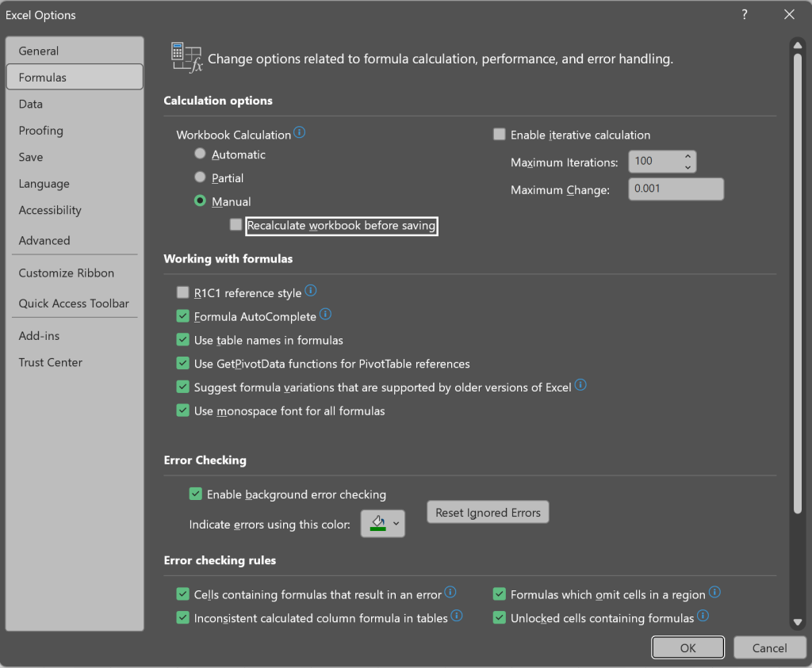Increase Maximum Iterations with up arrow
812x668 pixels.
tap(688, 156)
